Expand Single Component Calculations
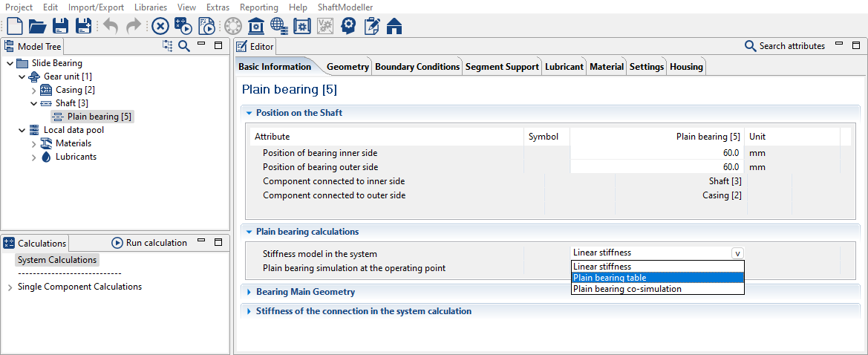The image size is (868, 355). pos(10,287)
